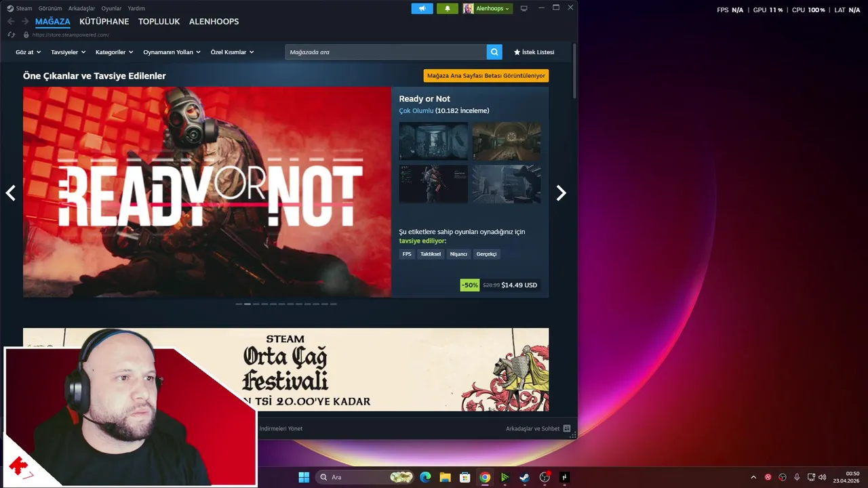Select the top-right Ready or Not screenshot
Image resolution: width=868 pixels, height=488 pixels.
[507, 141]
